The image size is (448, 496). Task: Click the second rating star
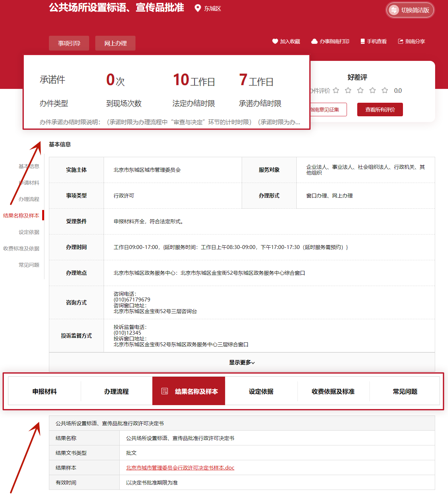point(348,91)
